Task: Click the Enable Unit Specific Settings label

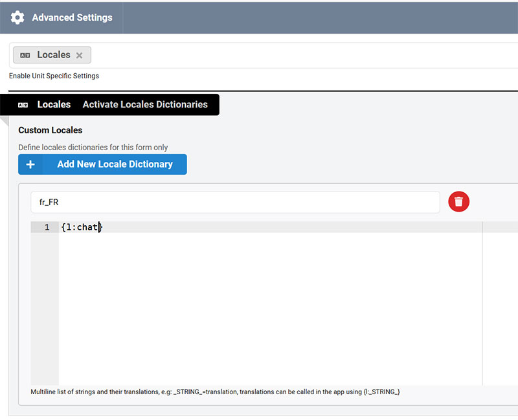Action: 54,76
